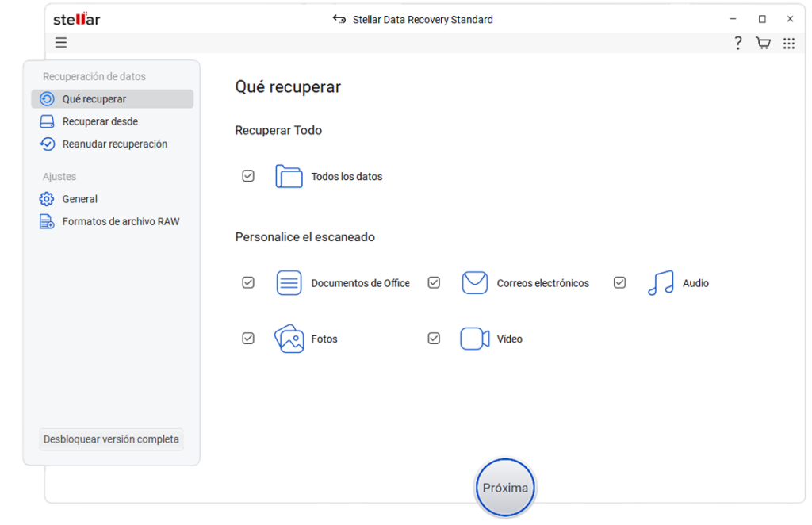Click the Reanudar recuperación icon

(x=47, y=144)
